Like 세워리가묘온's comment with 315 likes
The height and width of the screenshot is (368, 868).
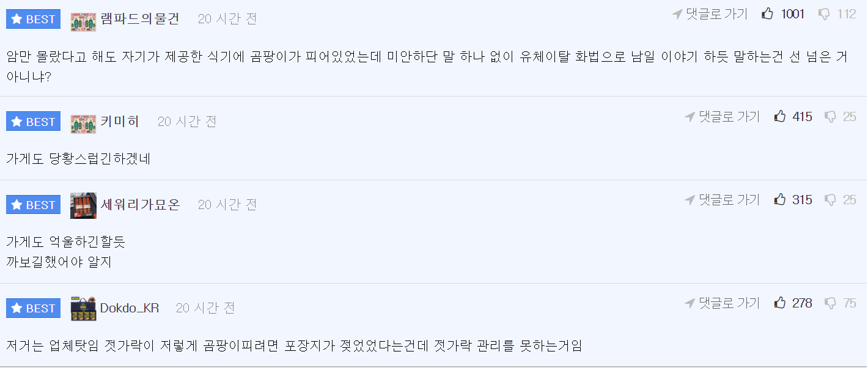[780, 199]
